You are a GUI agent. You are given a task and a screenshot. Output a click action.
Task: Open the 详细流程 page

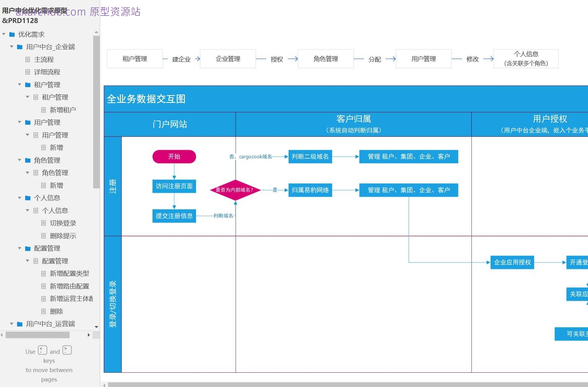pos(47,72)
